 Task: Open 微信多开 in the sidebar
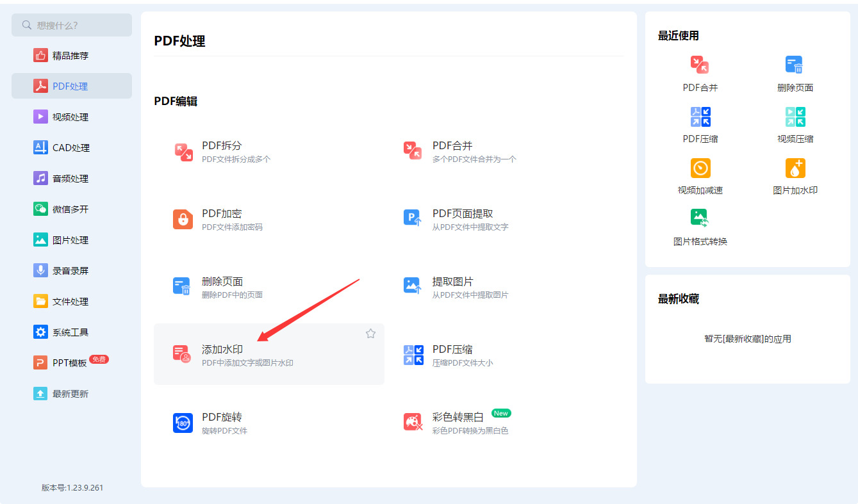coord(72,209)
